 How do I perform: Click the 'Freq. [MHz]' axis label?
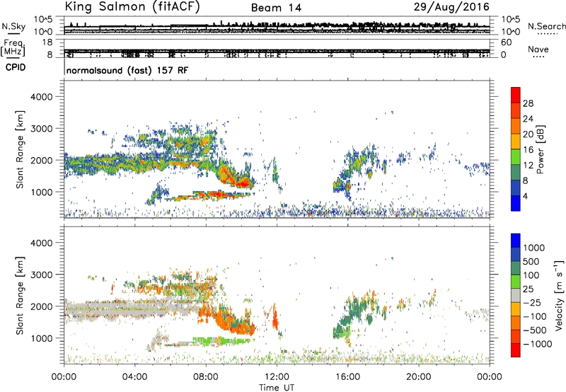(x=13, y=48)
